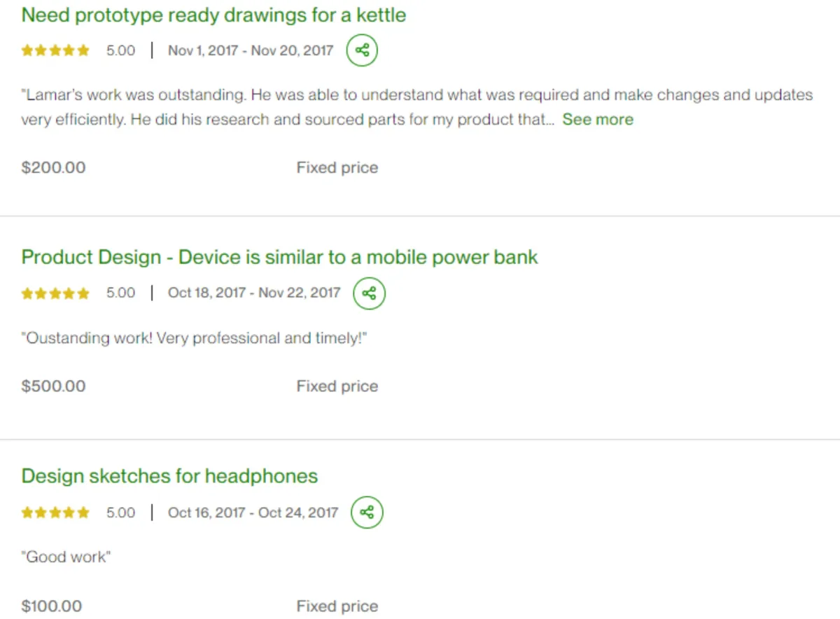Select the Nov 1, 2017 - Nov 20, 2017 date range
840x619 pixels.
click(251, 50)
